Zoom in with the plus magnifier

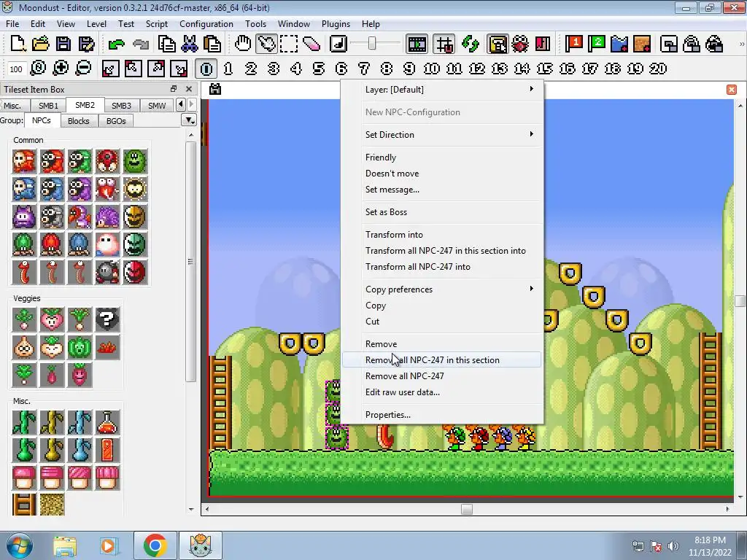61,69
